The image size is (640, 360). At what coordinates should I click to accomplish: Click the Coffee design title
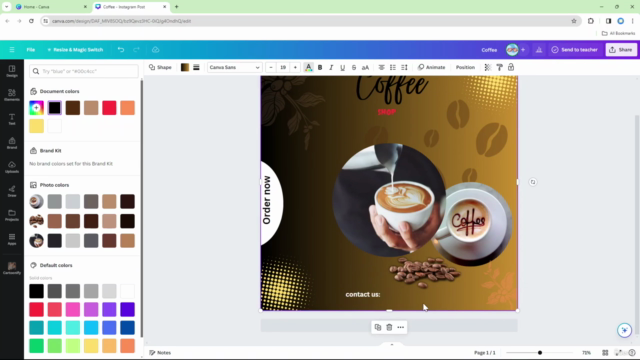(x=489, y=50)
